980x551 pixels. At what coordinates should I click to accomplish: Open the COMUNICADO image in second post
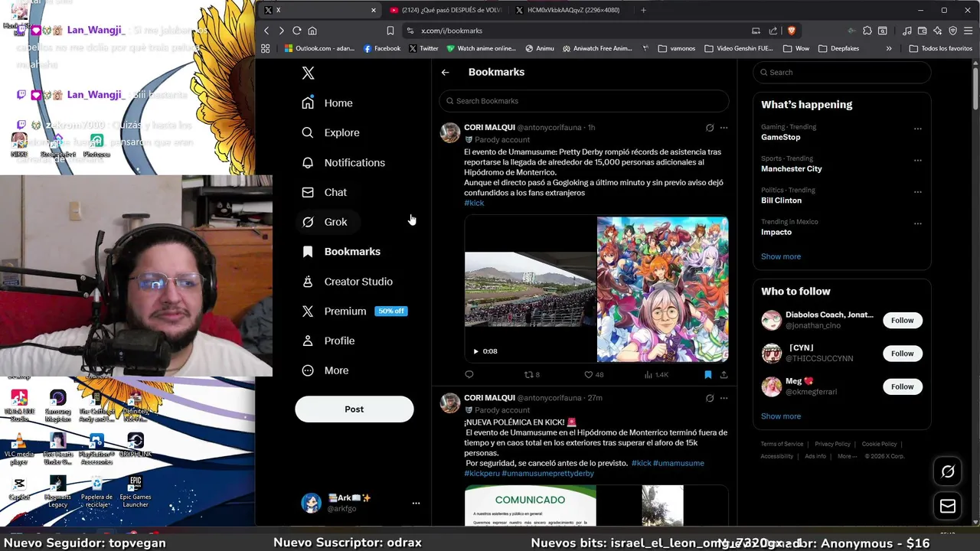pos(530,506)
